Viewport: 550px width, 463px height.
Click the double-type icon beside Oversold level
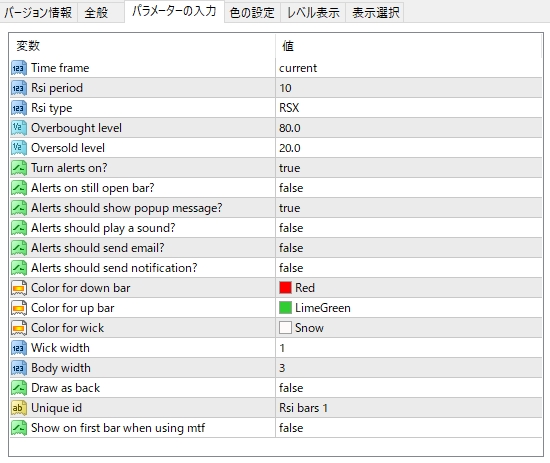point(19,148)
